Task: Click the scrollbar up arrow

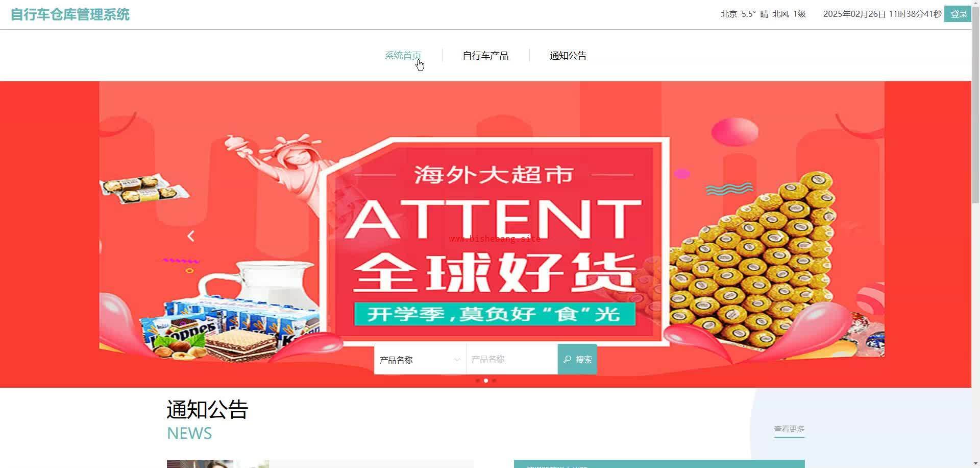Action: (x=975, y=4)
